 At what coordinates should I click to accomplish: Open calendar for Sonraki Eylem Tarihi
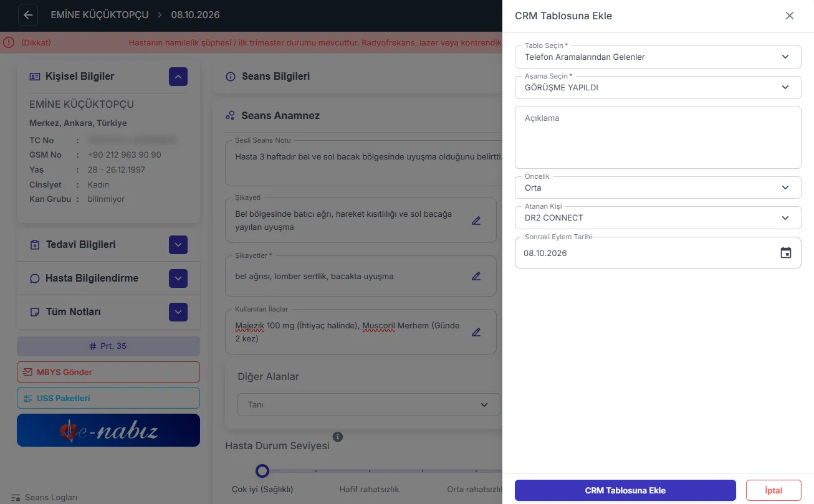[786, 253]
